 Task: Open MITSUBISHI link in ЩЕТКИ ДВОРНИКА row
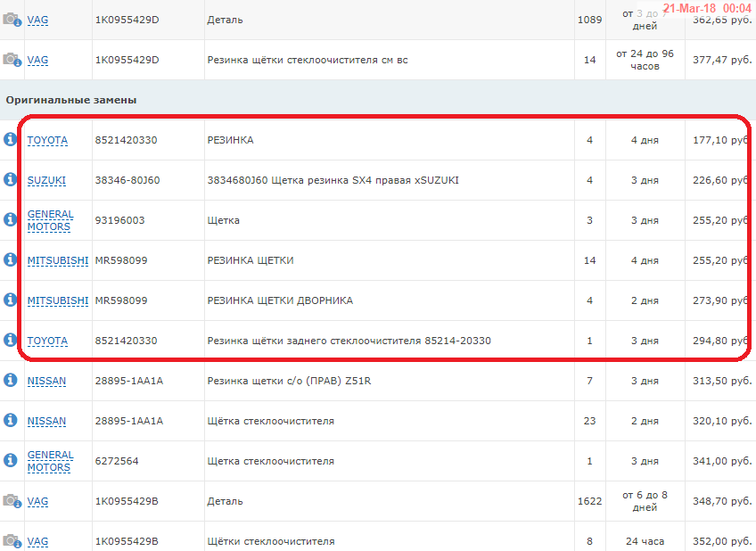pyautogui.click(x=58, y=300)
